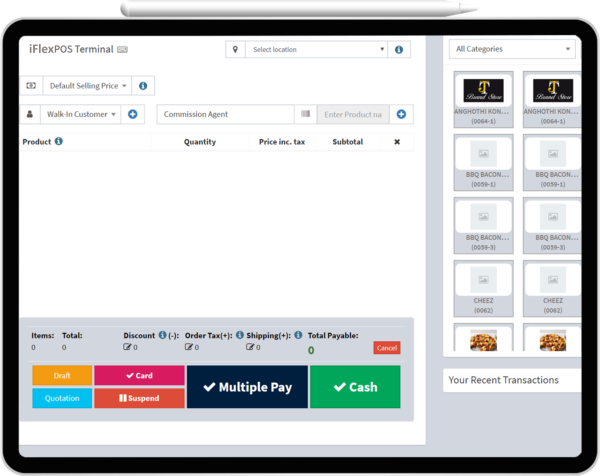600x476 pixels.
Task: Select second ANGHOTHI KON (0064-1) product tile
Action: [x=552, y=99]
